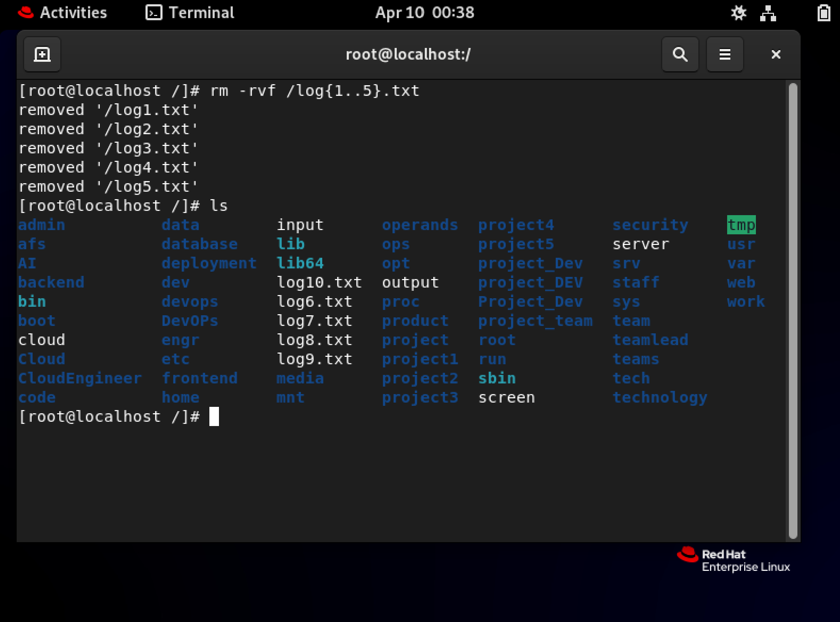Click the 'sbin' link name

pos(497,378)
